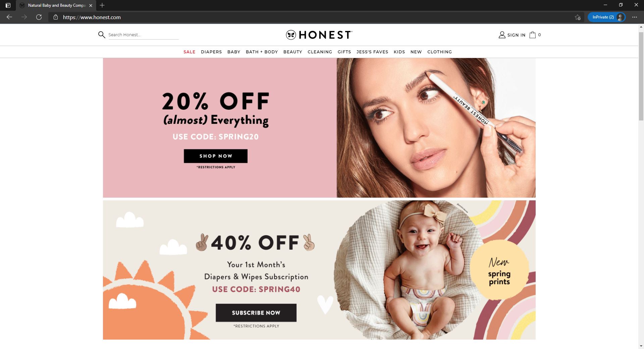Open the SALE menu item
The image size is (644, 349).
pos(189,52)
